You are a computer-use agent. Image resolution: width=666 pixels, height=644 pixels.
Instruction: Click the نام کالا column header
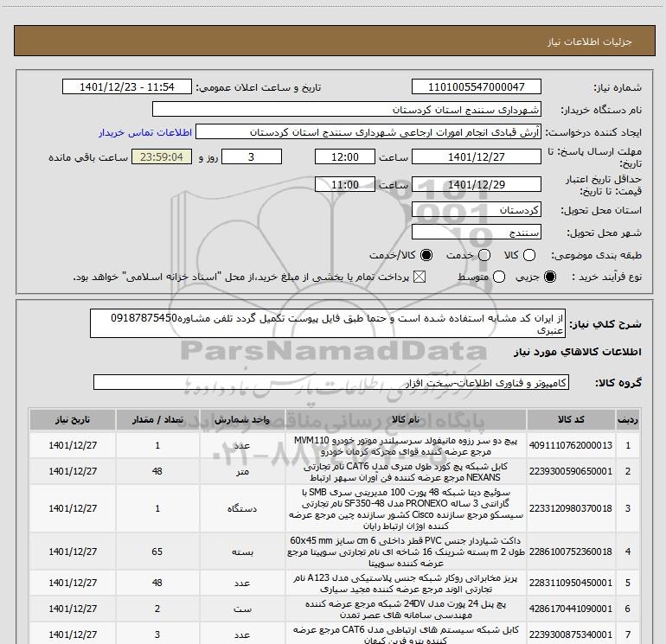pos(406,420)
